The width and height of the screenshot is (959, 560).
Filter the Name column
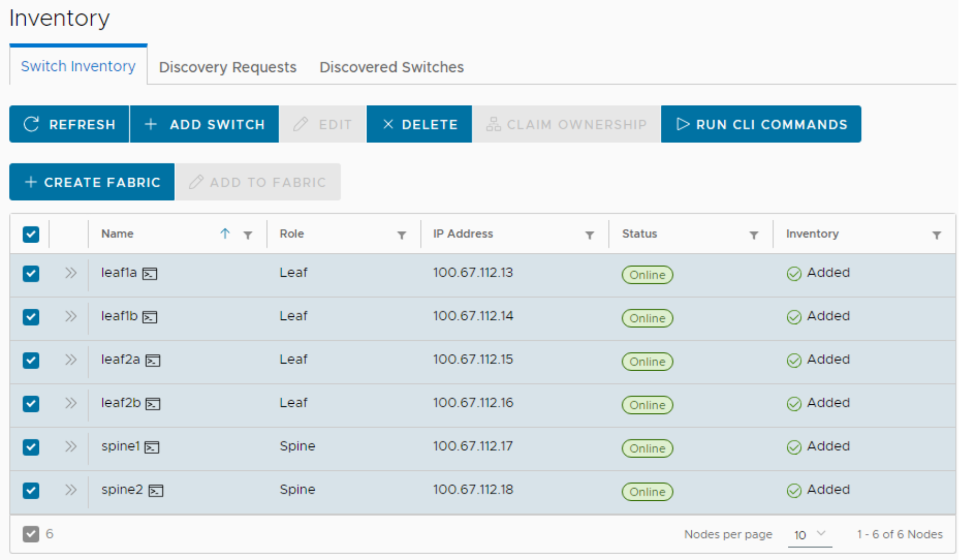(248, 235)
